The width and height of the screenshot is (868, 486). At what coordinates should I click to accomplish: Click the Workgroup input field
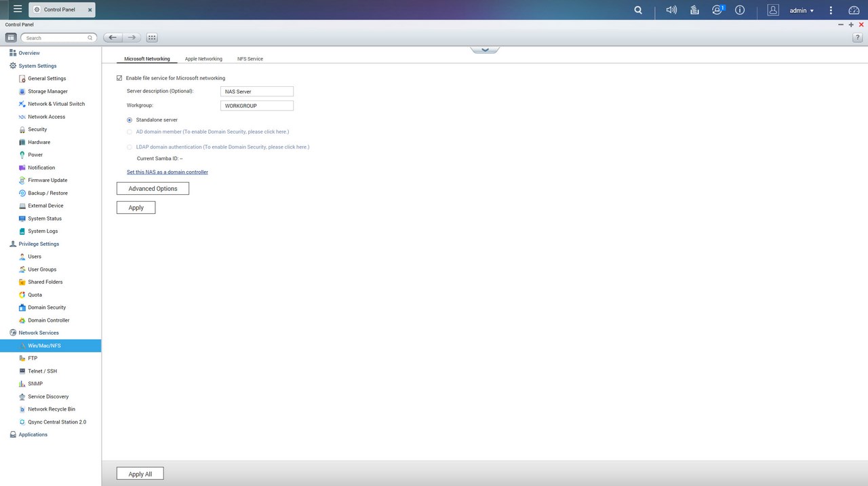point(257,105)
